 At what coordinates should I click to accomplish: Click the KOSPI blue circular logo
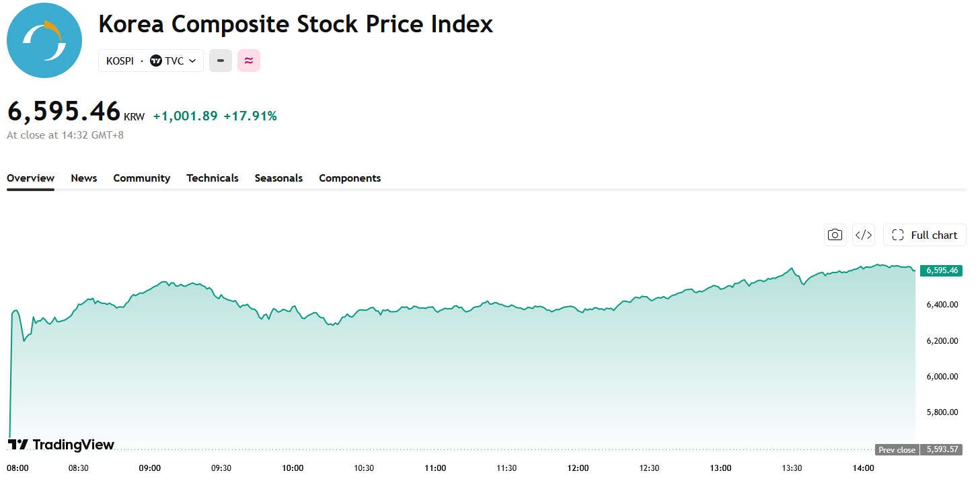[44, 40]
